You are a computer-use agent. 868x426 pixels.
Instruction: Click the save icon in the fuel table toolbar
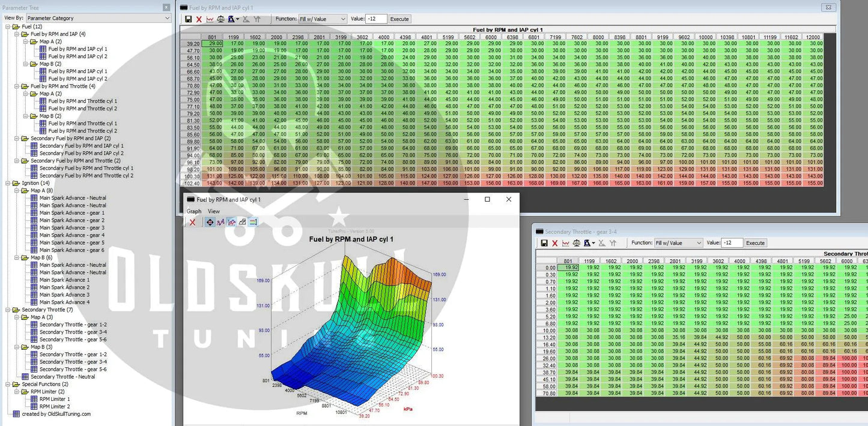pyautogui.click(x=189, y=19)
